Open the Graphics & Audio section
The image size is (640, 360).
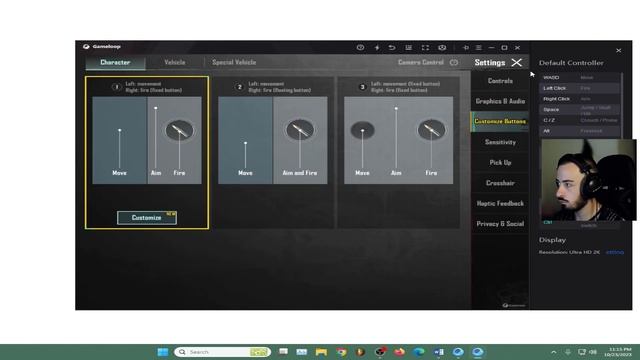(500, 101)
